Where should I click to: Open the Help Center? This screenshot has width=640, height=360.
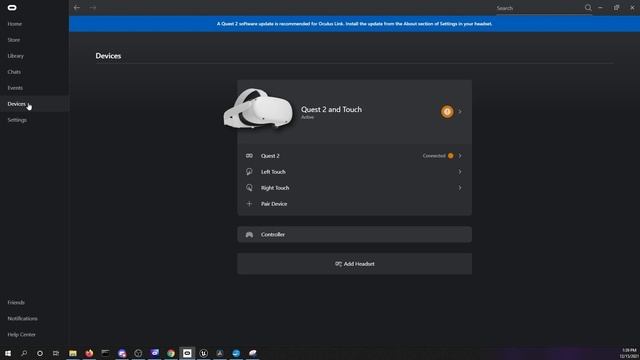(x=22, y=334)
